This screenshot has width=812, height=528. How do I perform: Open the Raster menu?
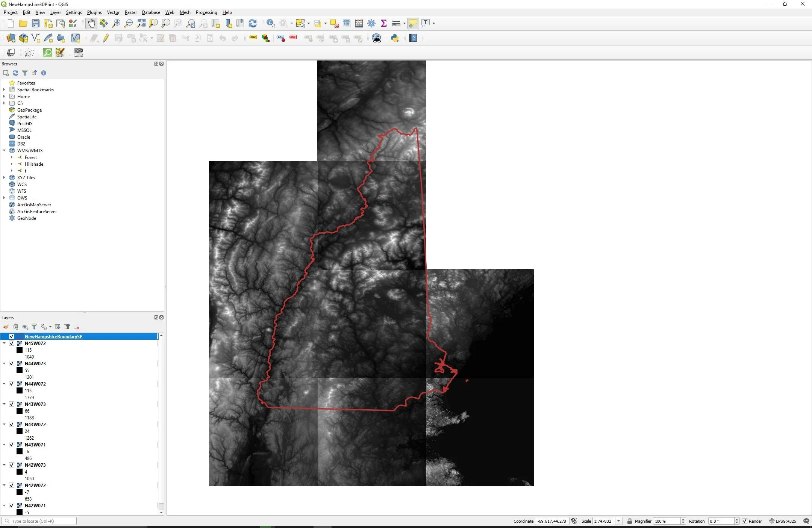[x=130, y=12]
